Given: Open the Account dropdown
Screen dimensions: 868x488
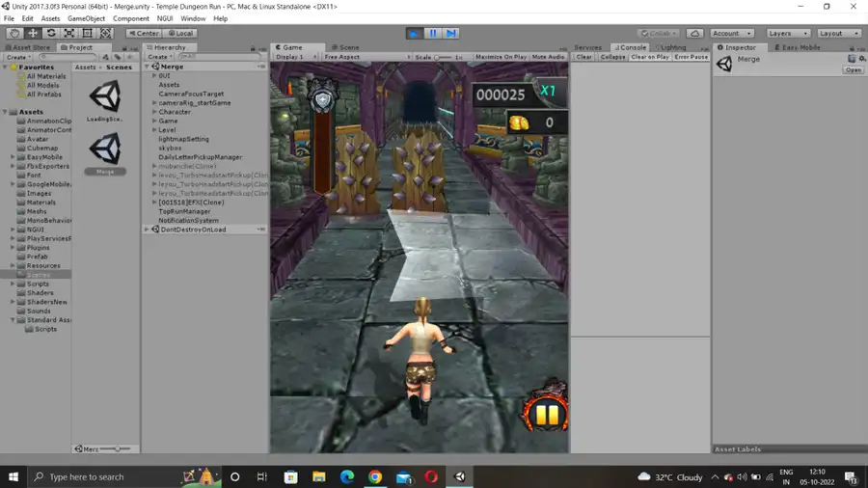Looking at the screenshot, I should click(x=732, y=33).
